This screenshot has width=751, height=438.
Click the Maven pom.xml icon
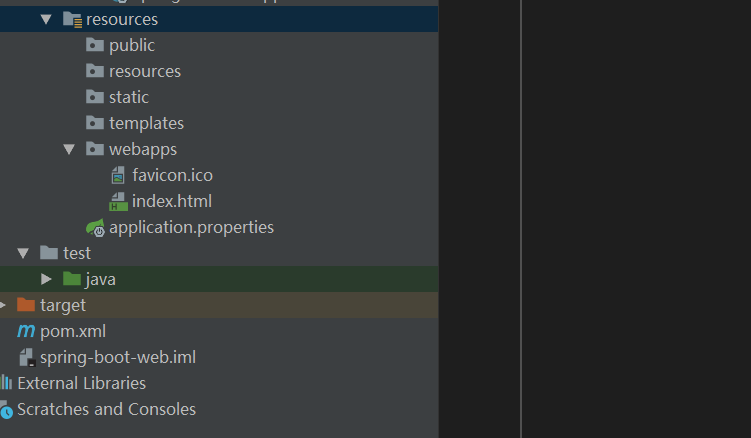pos(26,331)
